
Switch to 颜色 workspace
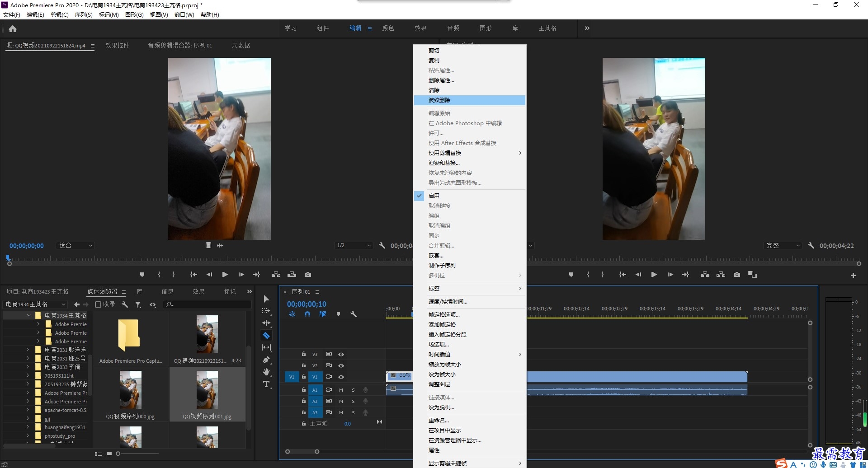tap(388, 28)
